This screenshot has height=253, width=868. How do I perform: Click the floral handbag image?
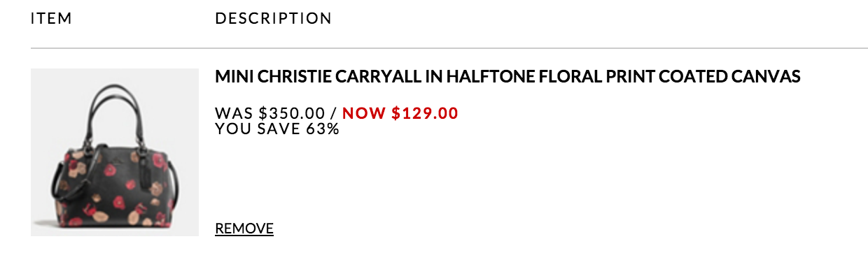115,152
